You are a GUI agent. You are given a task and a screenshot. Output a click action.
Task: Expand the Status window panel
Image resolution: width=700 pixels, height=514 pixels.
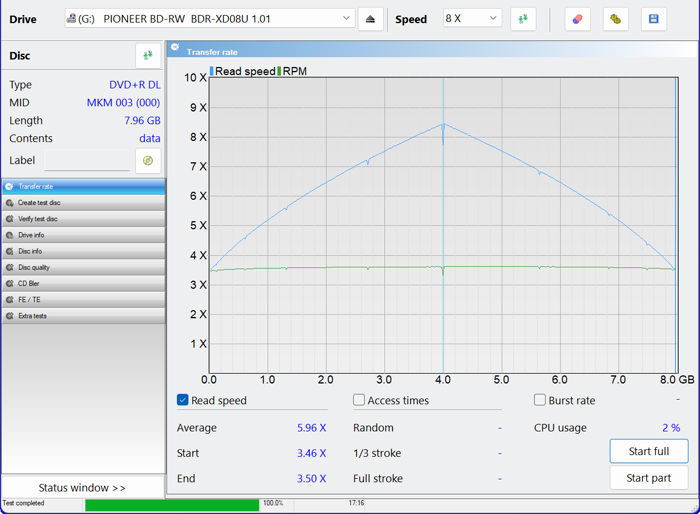tap(83, 487)
